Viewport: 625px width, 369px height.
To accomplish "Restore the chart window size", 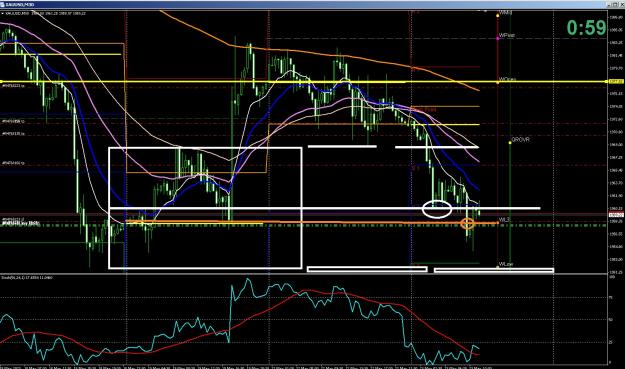I will tap(615, 4).
